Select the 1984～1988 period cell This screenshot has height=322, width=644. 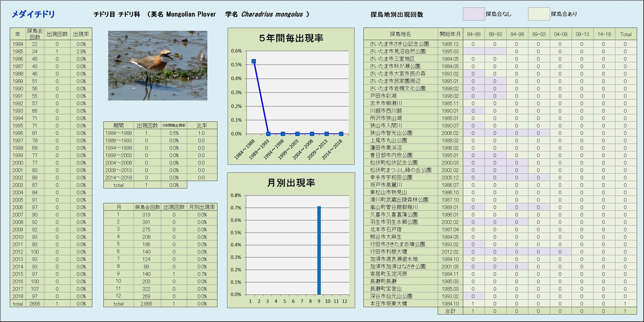coord(118,133)
